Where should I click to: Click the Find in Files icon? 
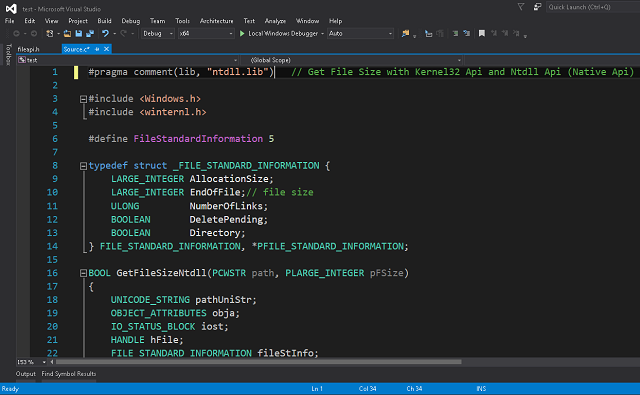coord(405,33)
